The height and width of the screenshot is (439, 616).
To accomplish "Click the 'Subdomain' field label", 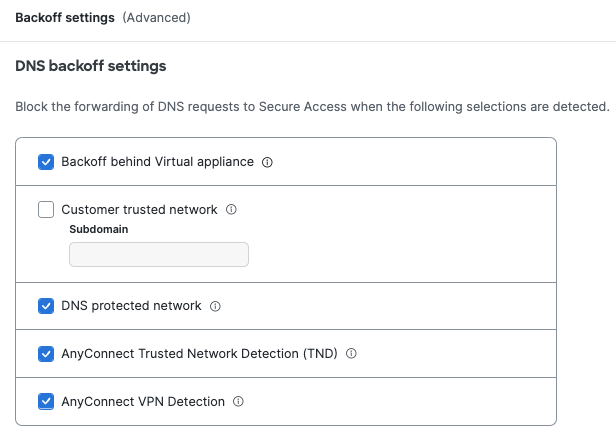I will [x=99, y=229].
